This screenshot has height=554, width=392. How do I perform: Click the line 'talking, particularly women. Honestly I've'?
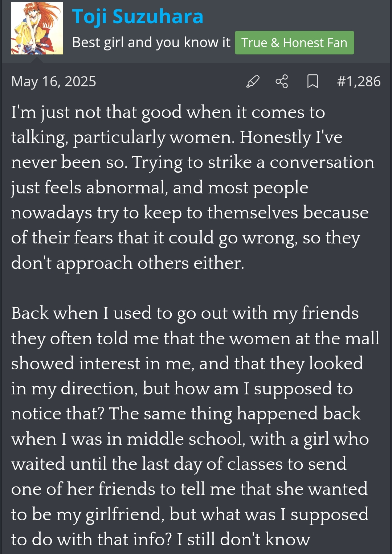coord(177,137)
